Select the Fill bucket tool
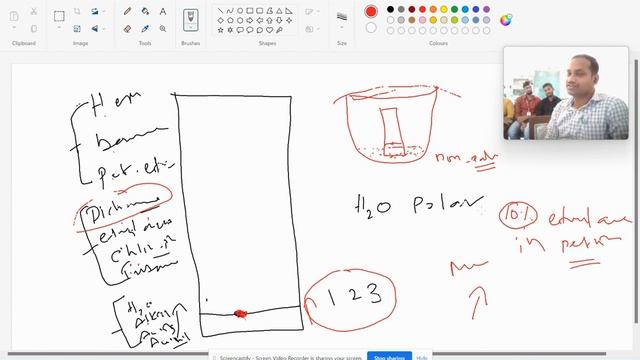Viewport: 640px width, 360px height. [145, 11]
